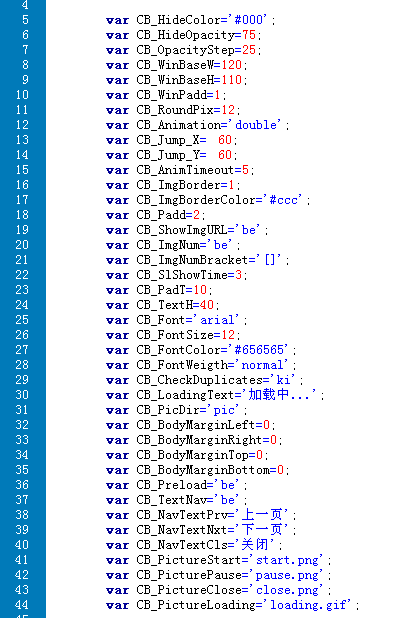Click the var keyword on line 38
This screenshot has height=618, width=413.
(117, 515)
